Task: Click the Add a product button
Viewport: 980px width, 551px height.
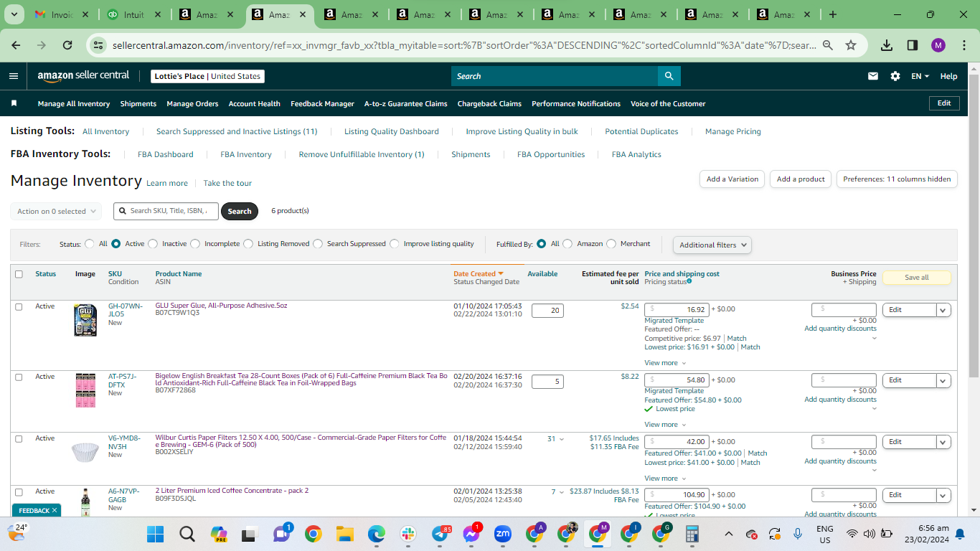Action: coord(801,179)
